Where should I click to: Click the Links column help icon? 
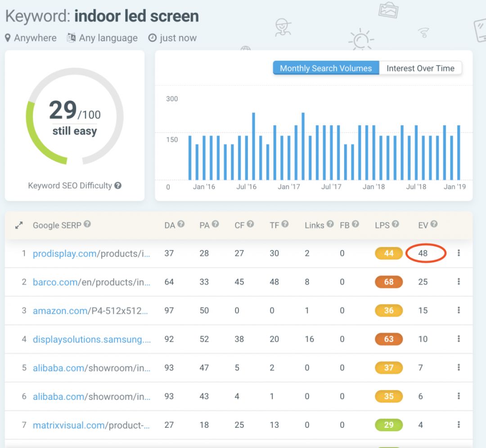[330, 224]
